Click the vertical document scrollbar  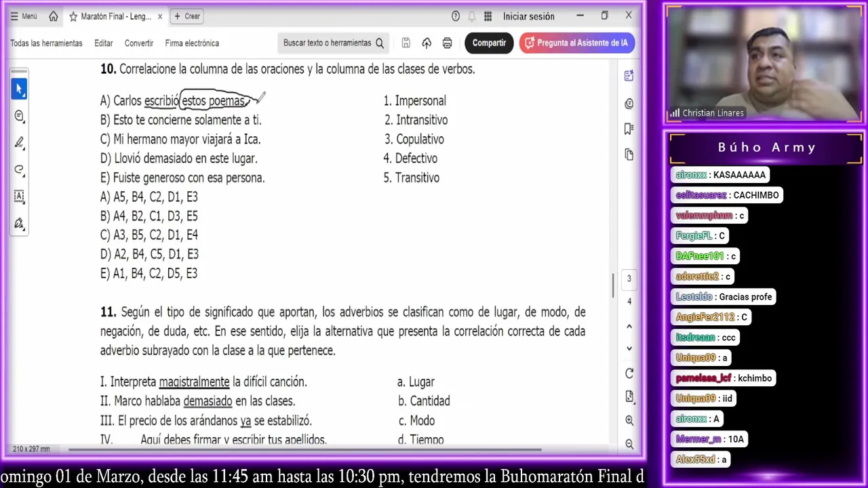tap(613, 285)
